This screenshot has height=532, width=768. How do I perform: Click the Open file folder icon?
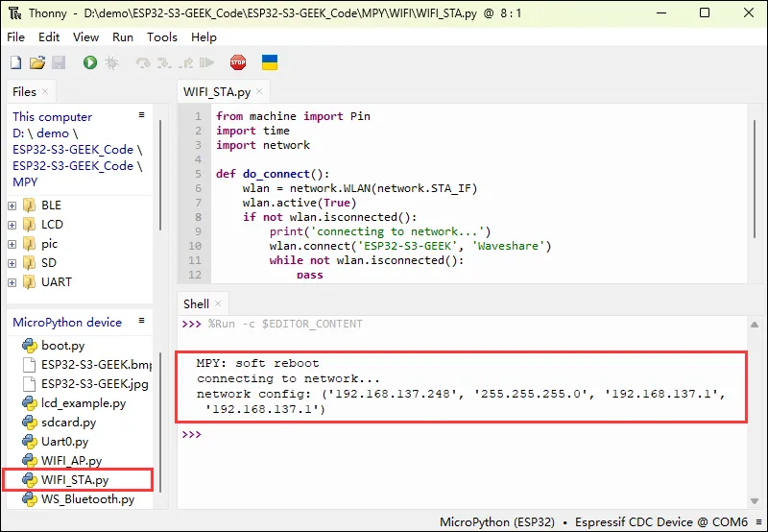click(37, 62)
